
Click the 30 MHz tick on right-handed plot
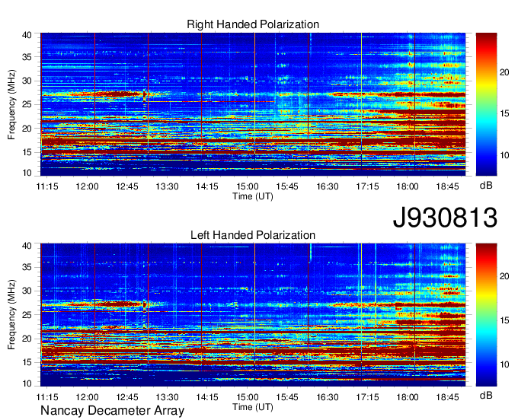[x=27, y=81]
